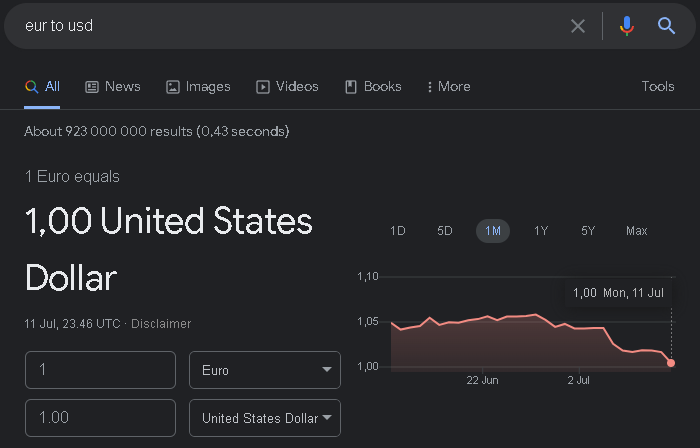Select the 5D chart range
Image resolution: width=700 pixels, height=448 pixels.
tap(445, 231)
